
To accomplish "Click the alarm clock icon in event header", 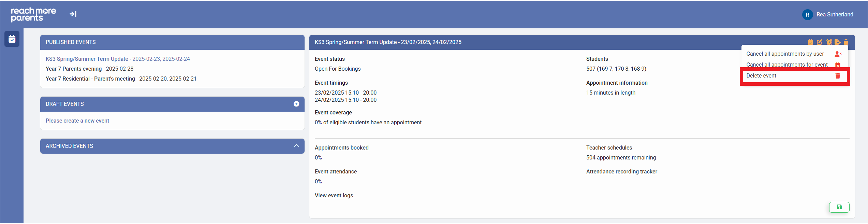I will click(x=829, y=42).
